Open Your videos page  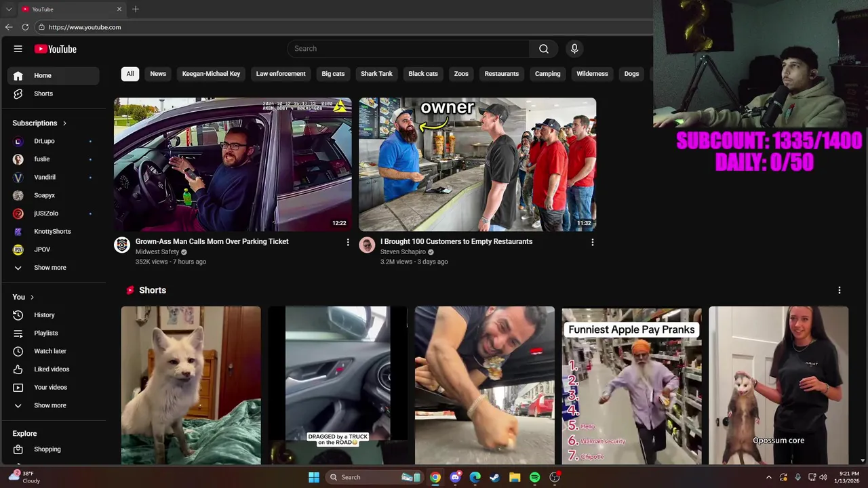click(x=54, y=387)
